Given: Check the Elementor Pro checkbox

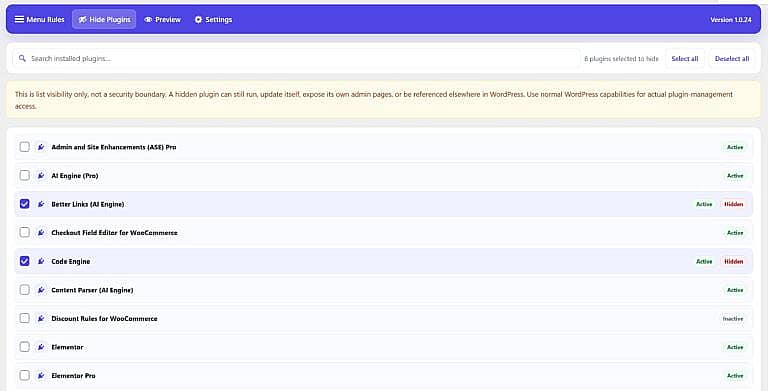Looking at the screenshot, I should click(x=24, y=375).
